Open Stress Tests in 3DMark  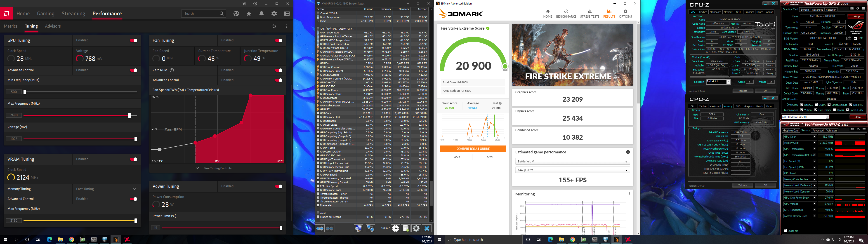coord(590,14)
